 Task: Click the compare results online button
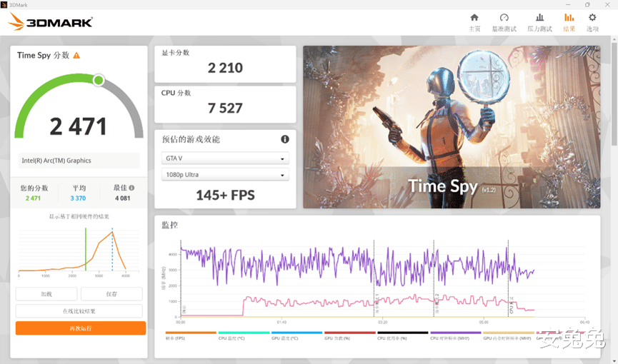[x=79, y=310]
